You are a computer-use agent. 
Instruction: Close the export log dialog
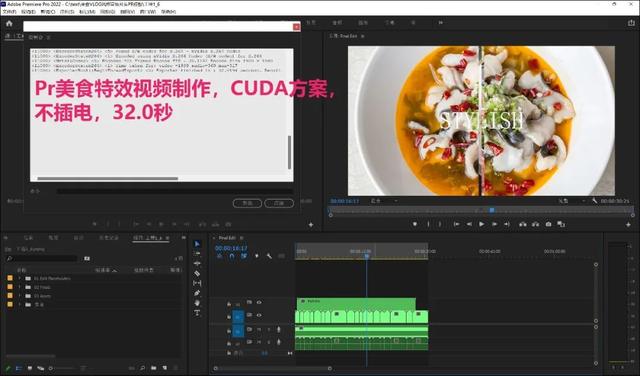[296, 27]
